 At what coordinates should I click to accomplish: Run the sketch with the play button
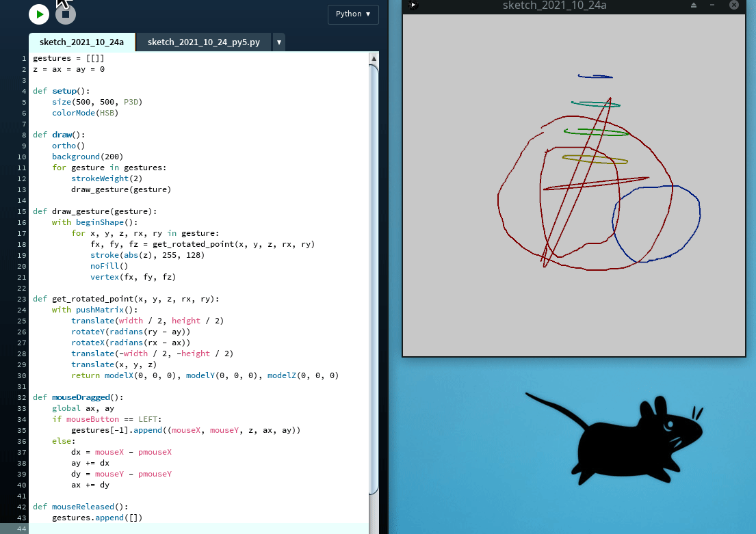[39, 14]
